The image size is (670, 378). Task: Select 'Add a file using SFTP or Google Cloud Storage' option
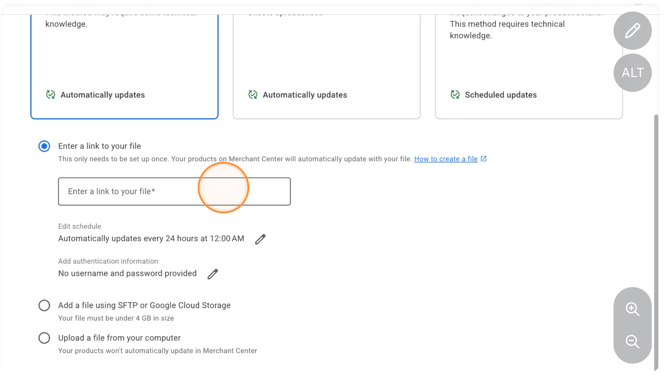pos(44,305)
